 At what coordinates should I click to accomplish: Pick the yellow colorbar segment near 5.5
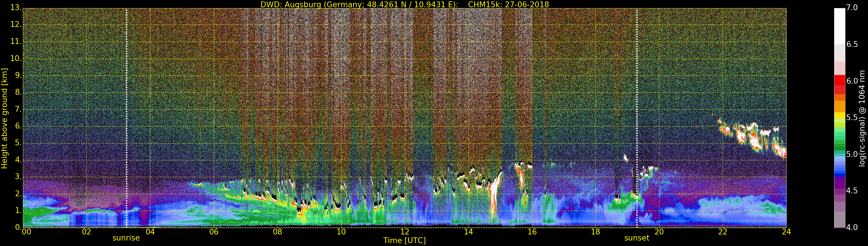(839, 115)
